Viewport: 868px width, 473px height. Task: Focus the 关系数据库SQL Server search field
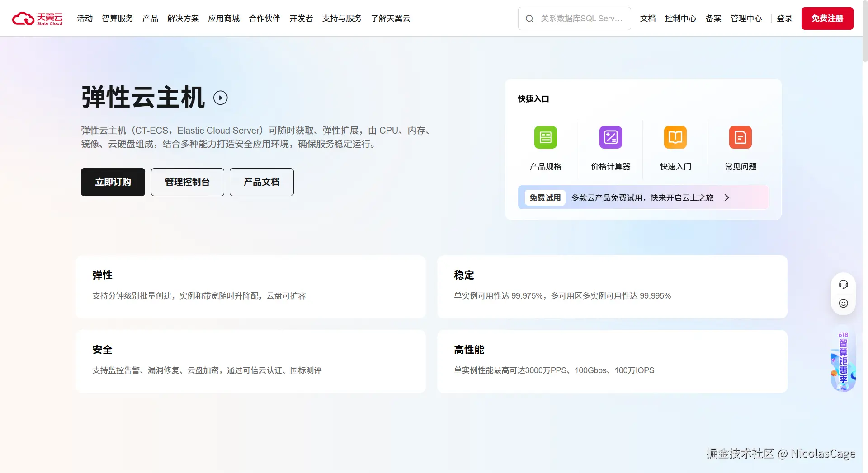click(x=575, y=19)
